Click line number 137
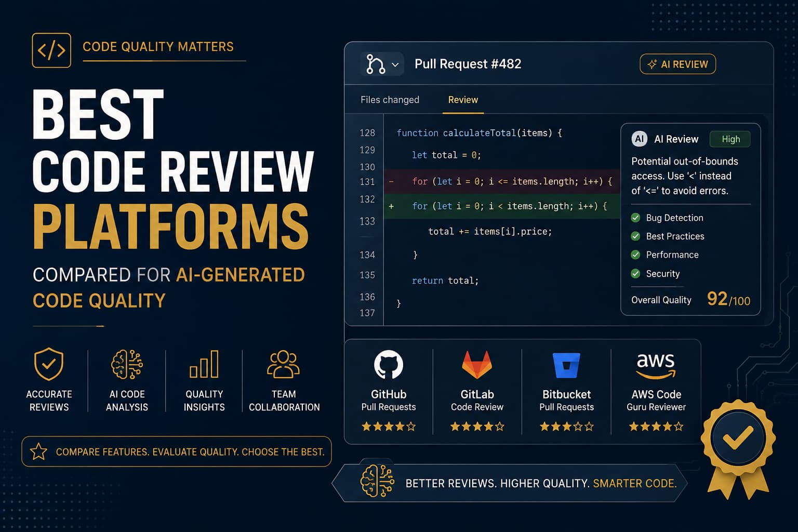798x532 pixels. pos(367,313)
